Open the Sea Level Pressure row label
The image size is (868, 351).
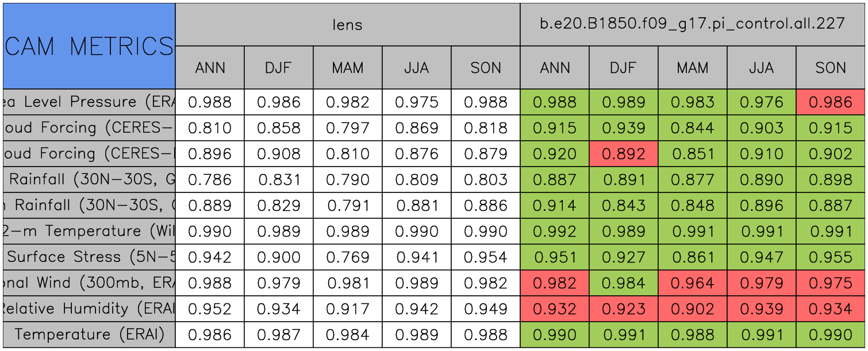(x=89, y=102)
